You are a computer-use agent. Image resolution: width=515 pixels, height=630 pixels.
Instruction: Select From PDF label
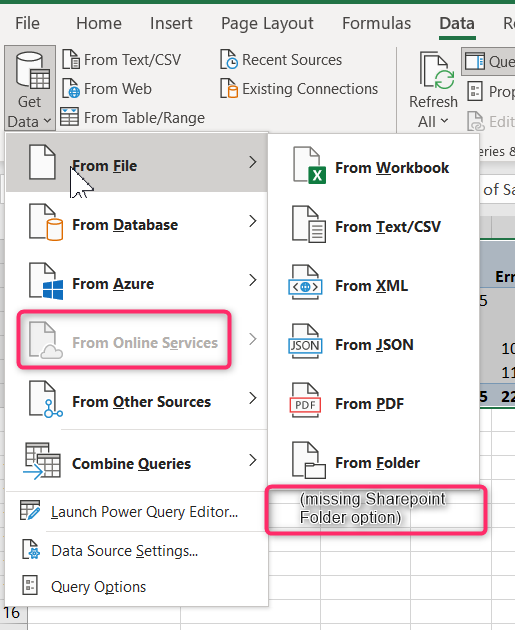[x=369, y=404]
